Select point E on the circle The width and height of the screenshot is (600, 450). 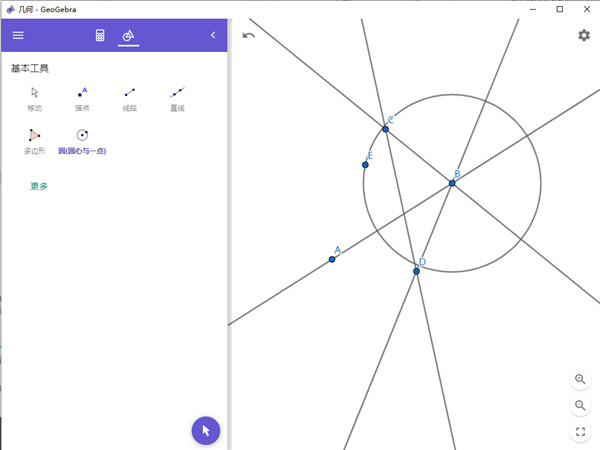(x=365, y=165)
